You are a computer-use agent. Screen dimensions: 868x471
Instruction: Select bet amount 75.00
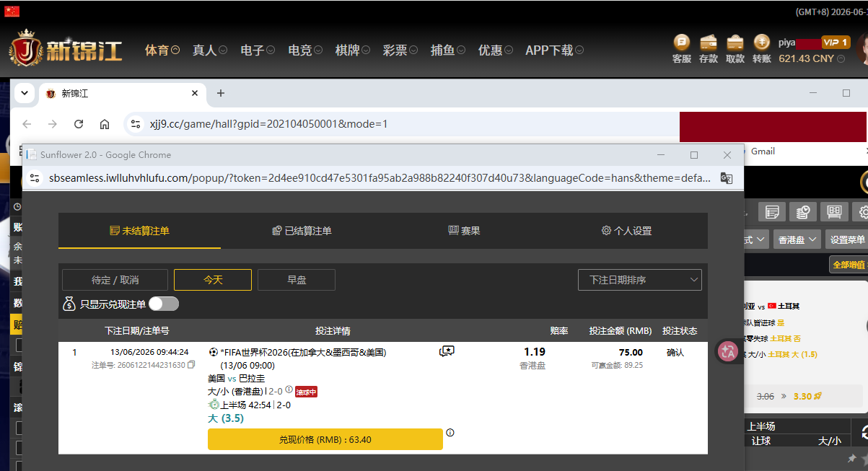click(x=631, y=352)
